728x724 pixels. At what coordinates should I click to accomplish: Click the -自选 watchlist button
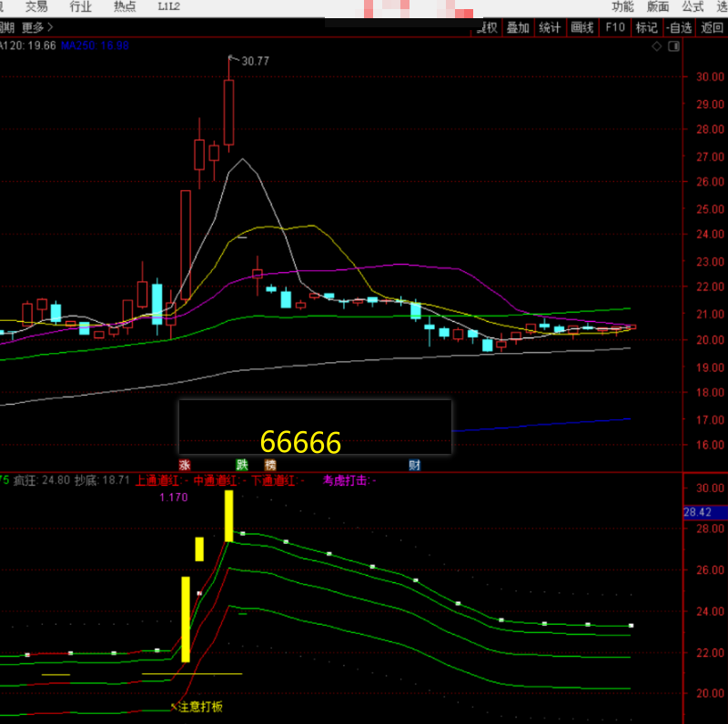tap(679, 28)
